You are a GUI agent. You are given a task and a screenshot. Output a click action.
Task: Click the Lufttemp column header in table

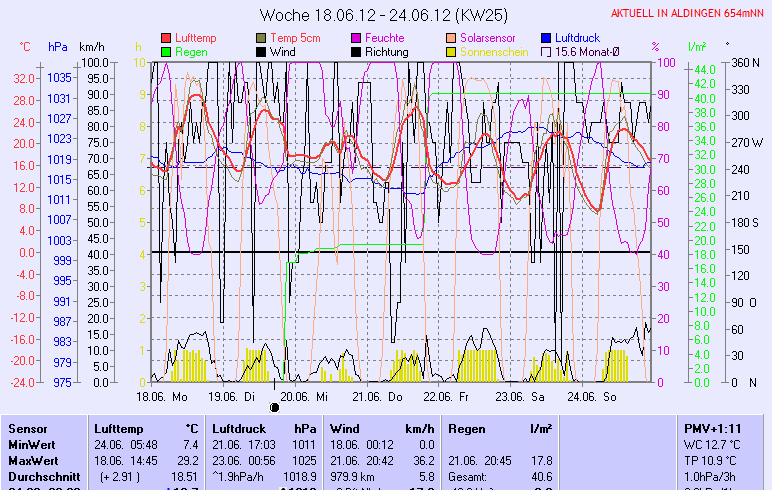[120, 428]
